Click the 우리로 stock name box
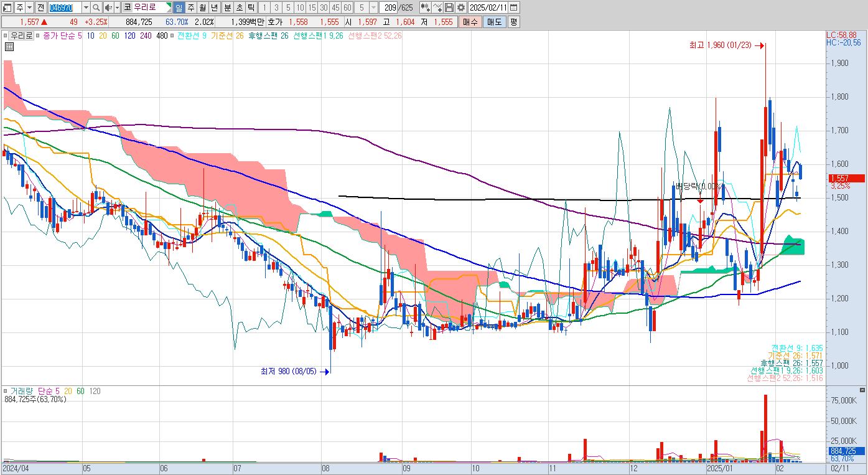This screenshot has width=868, height=475. point(147,7)
